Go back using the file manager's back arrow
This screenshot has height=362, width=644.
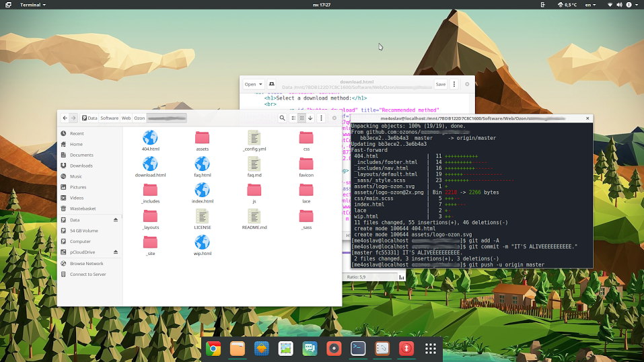65,118
